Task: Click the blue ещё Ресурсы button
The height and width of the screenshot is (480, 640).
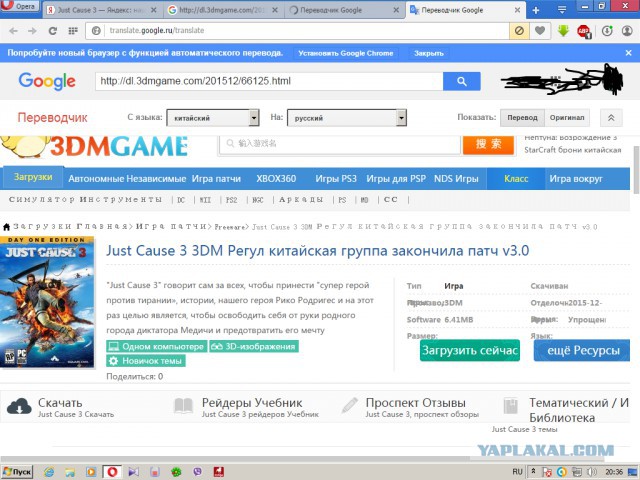Action: coord(582,351)
